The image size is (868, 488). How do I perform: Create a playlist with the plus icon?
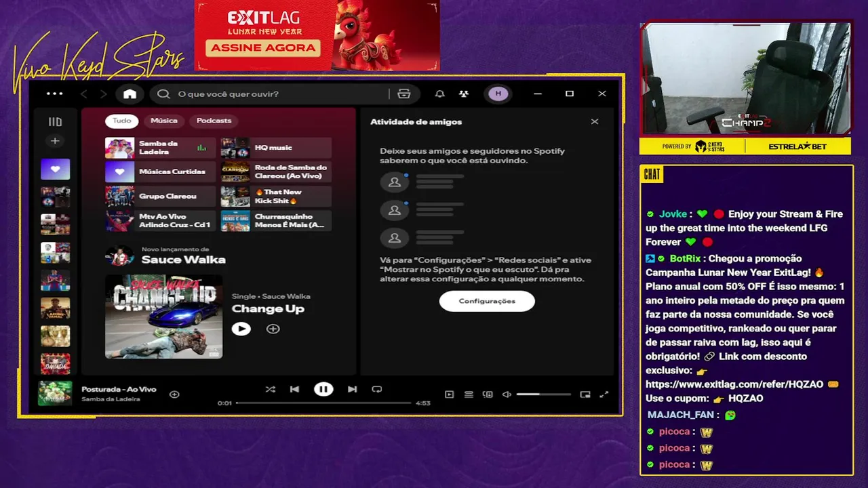[55, 141]
